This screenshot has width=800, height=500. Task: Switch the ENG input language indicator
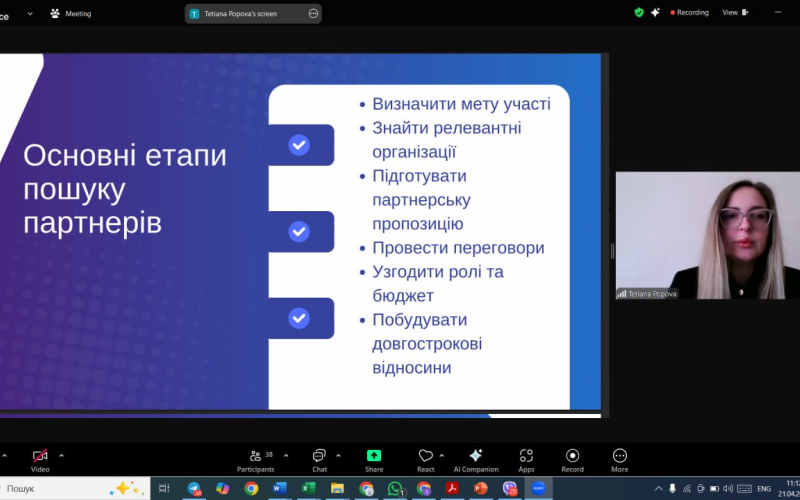[764, 489]
